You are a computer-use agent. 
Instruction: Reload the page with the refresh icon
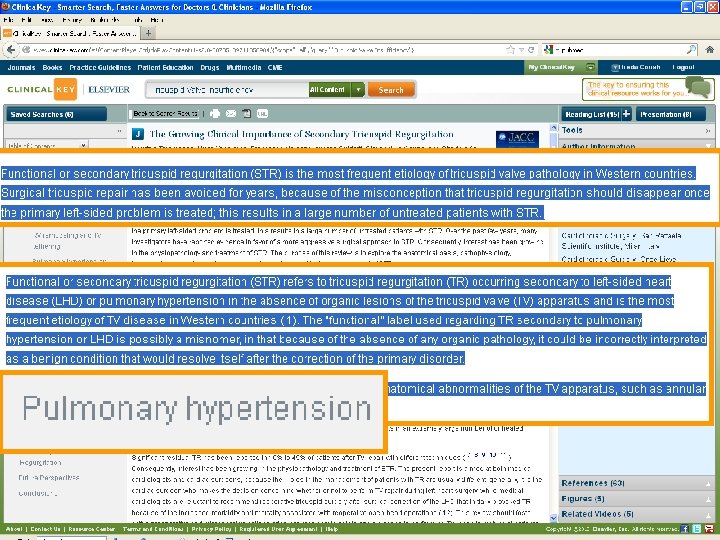531,50
